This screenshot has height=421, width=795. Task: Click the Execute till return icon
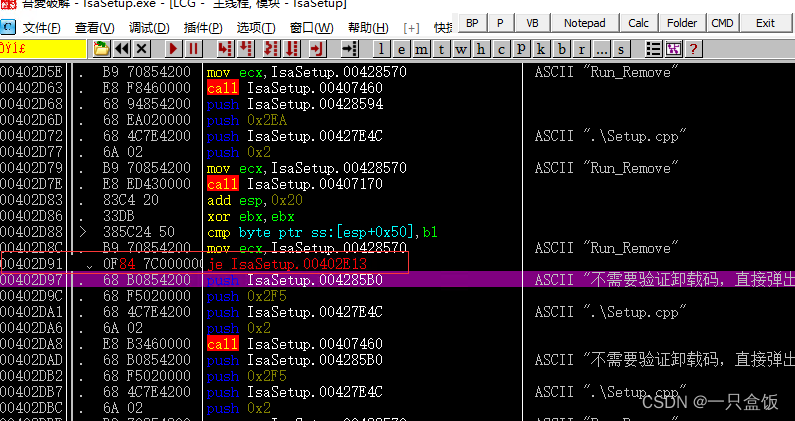point(317,49)
